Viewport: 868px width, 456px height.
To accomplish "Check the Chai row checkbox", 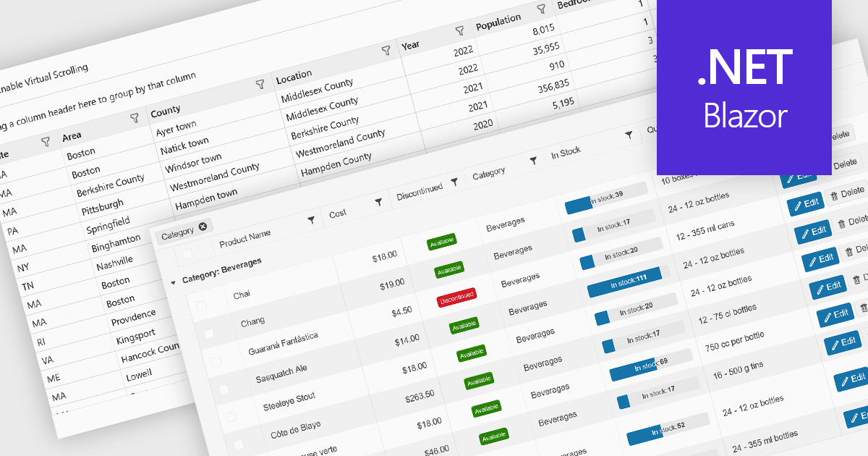I will pyautogui.click(x=202, y=307).
